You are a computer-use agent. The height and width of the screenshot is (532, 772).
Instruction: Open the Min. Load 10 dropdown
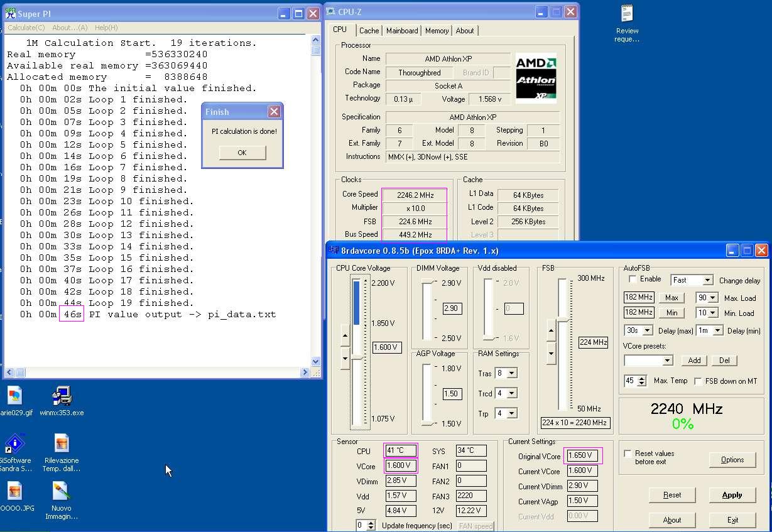click(712, 313)
